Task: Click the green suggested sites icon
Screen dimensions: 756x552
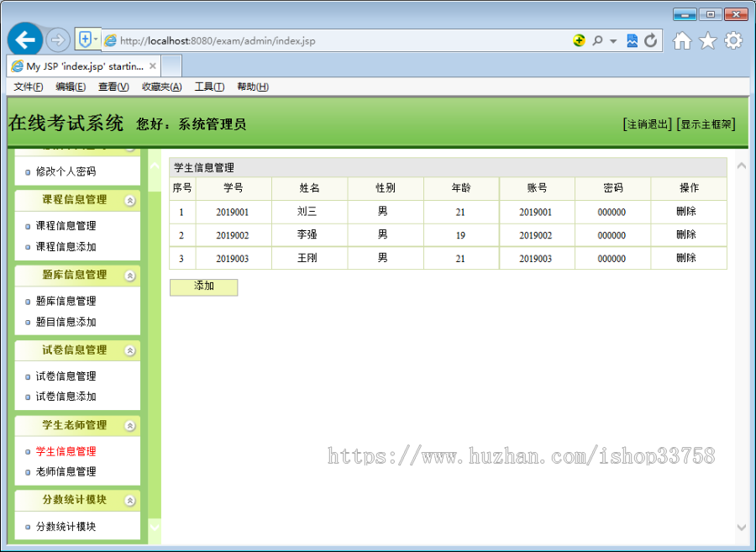Action: [580, 39]
